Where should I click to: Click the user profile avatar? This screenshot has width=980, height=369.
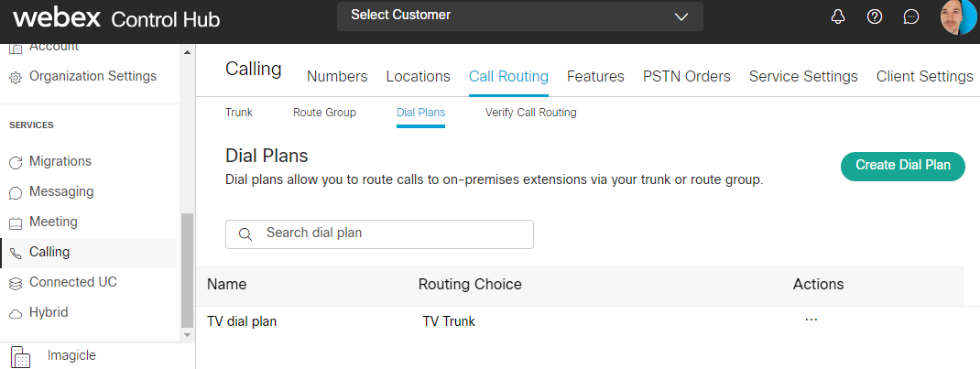click(958, 16)
